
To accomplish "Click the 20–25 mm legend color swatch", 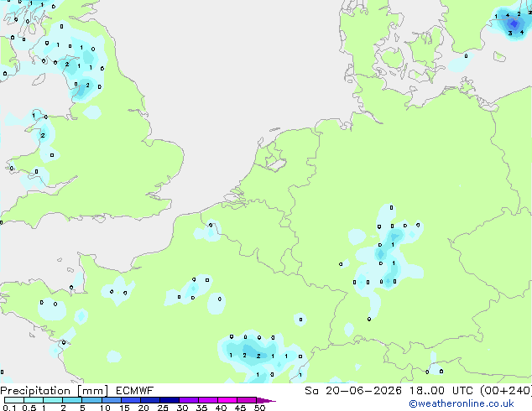I will pos(149,400).
